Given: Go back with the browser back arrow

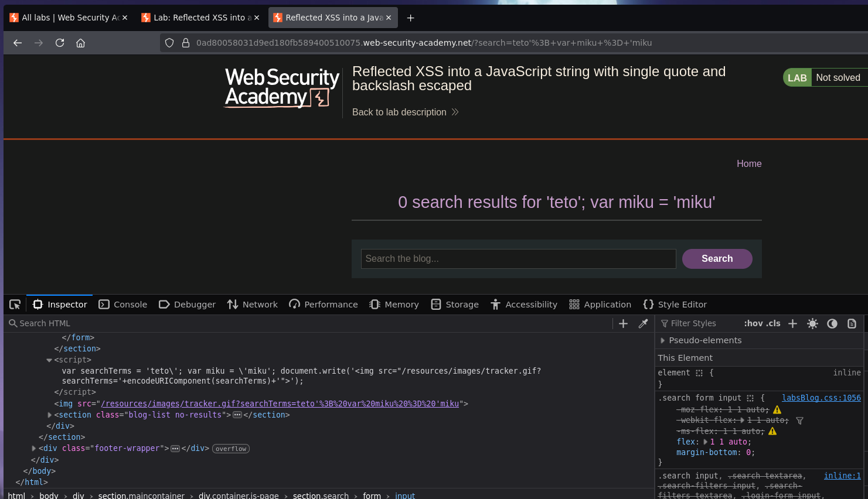Looking at the screenshot, I should pyautogui.click(x=18, y=43).
